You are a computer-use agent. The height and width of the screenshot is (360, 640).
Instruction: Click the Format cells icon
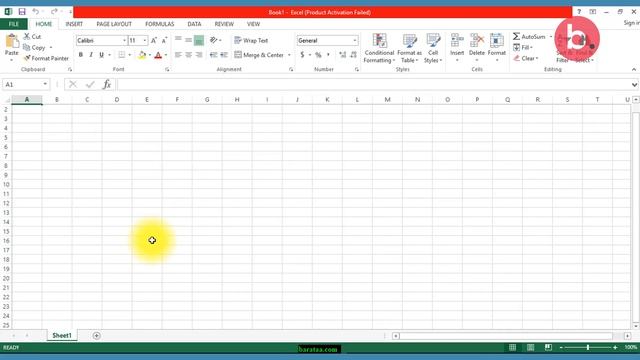click(x=497, y=41)
